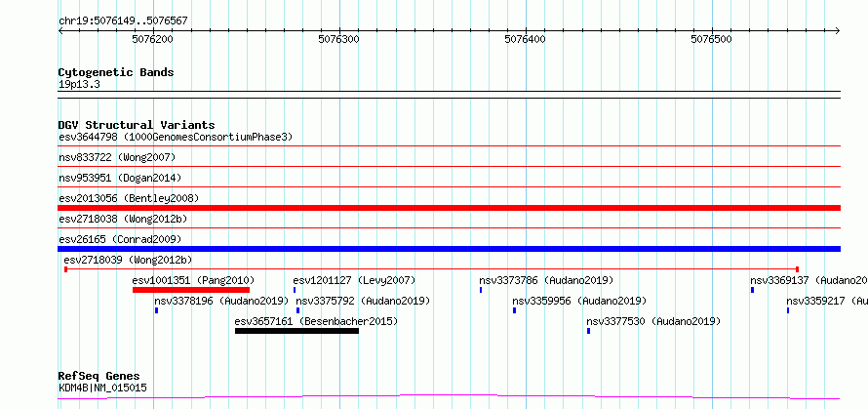Click the 5076200 ruler position label
This screenshot has height=409, width=868.
click(152, 39)
